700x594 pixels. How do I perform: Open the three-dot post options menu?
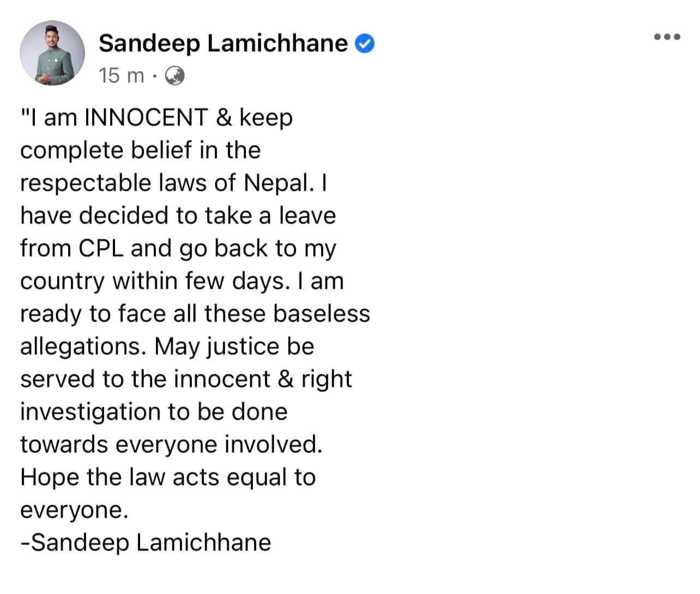click(667, 37)
